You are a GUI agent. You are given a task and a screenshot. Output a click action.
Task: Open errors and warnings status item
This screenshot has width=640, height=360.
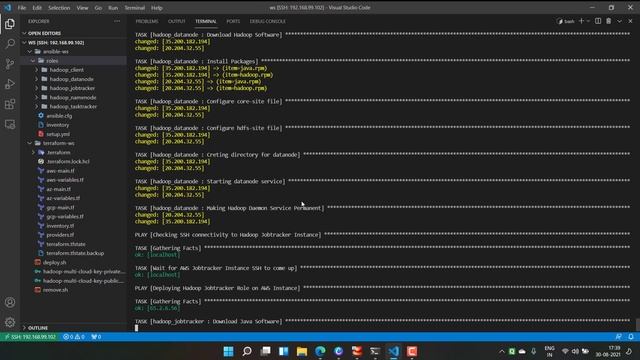[74, 337]
